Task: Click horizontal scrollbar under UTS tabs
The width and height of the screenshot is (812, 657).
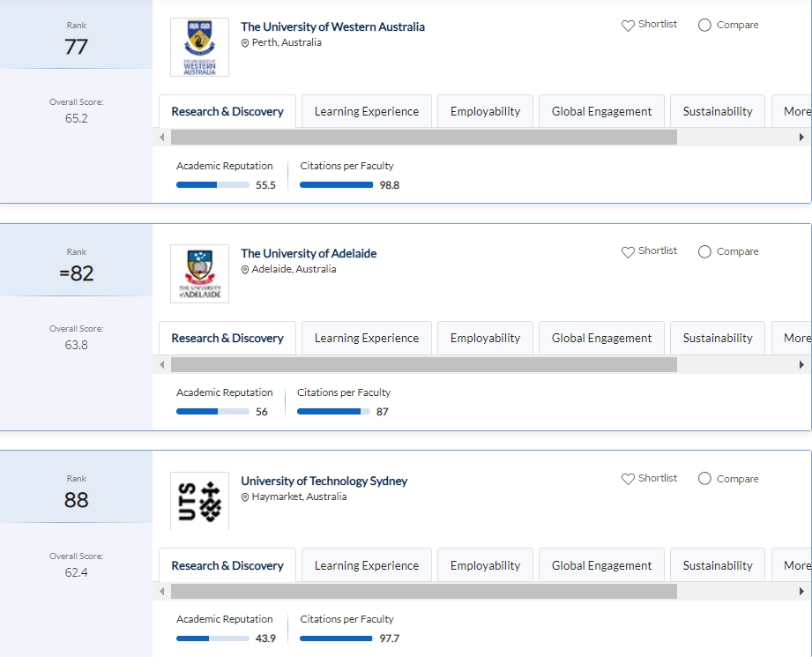Action: [423, 591]
